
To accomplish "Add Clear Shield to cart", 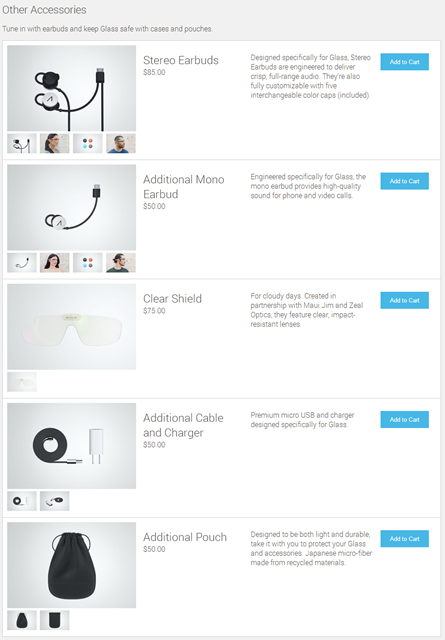I will coord(404,300).
